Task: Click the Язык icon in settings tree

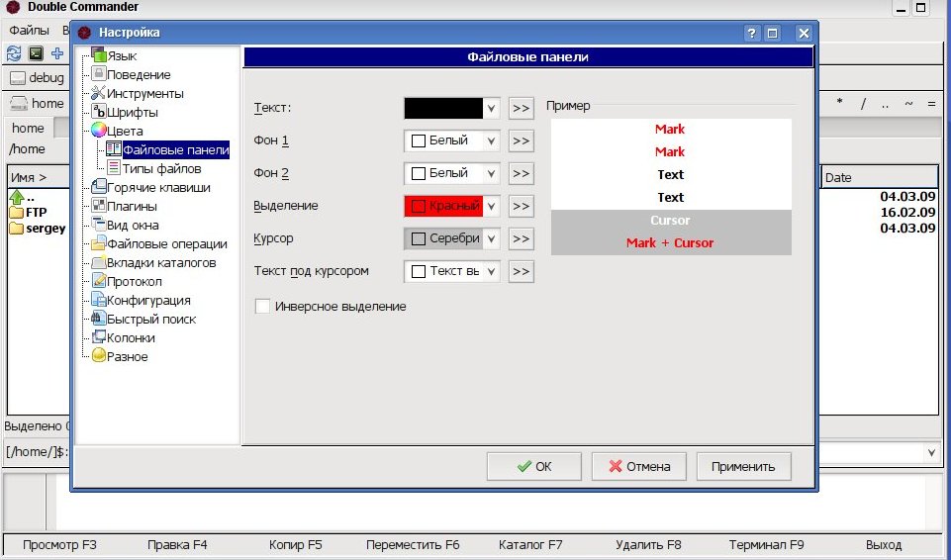Action: [98, 55]
